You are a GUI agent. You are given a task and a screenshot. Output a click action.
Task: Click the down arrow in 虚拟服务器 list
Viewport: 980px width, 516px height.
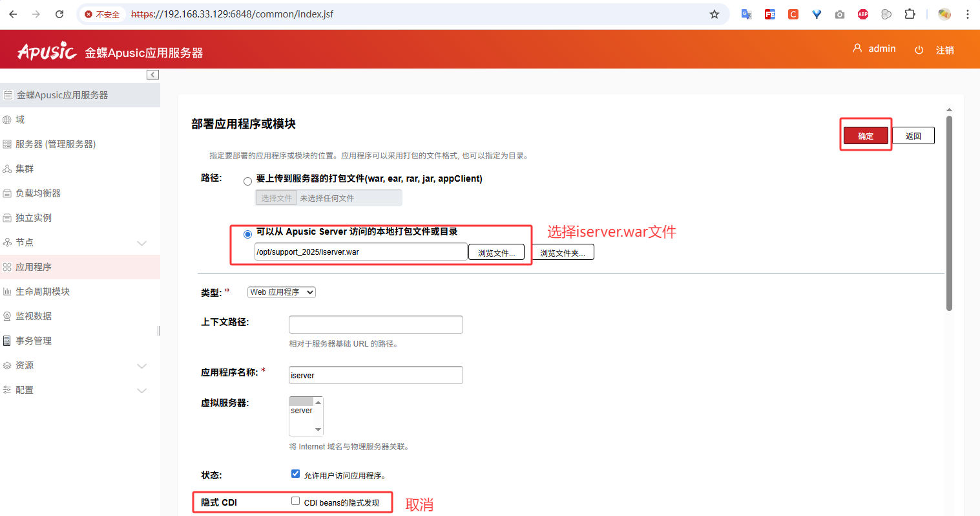pyautogui.click(x=318, y=429)
